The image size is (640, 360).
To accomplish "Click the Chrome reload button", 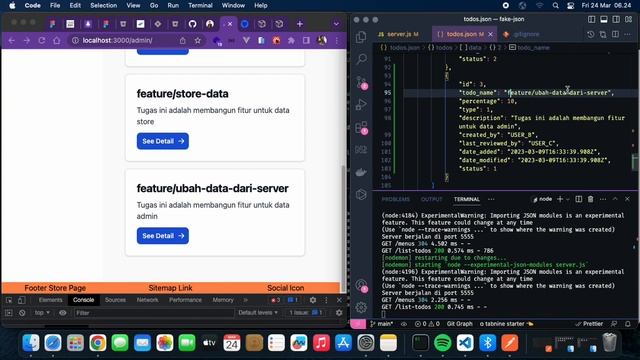I will [x=42, y=40].
